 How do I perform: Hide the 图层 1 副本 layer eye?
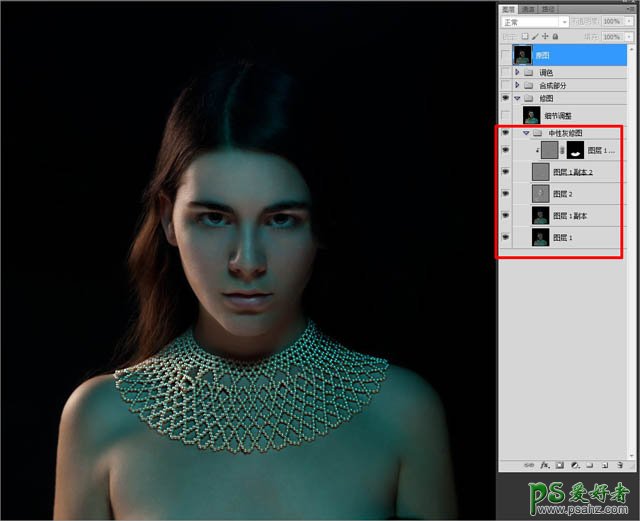(x=506, y=215)
